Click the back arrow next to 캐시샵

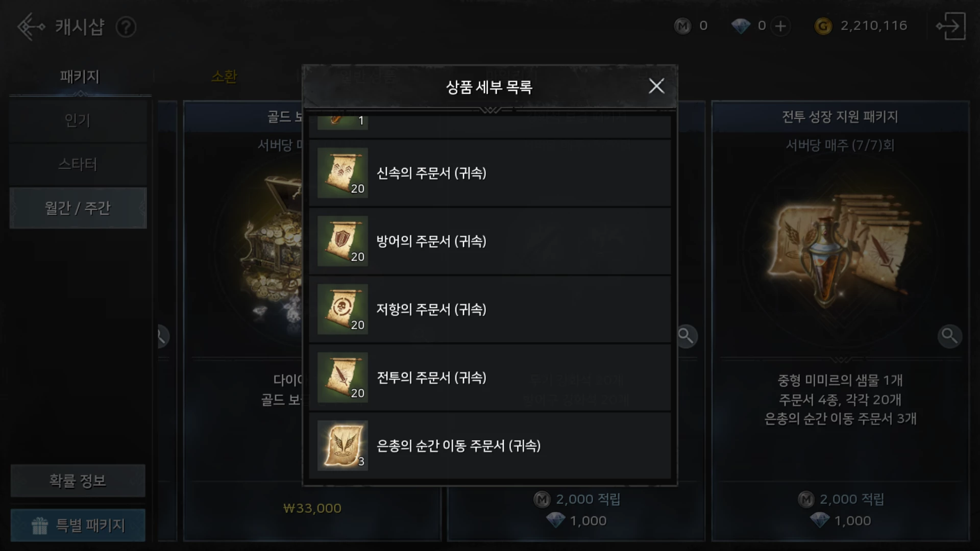[31, 27]
